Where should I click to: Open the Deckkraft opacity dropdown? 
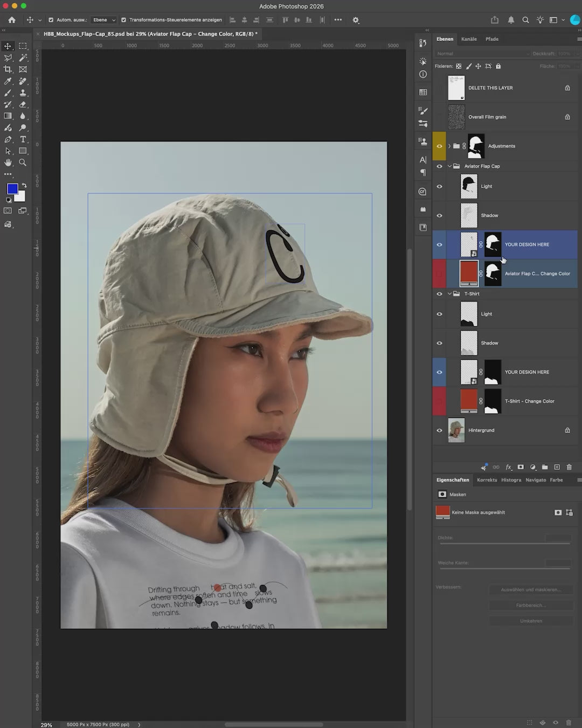(x=577, y=53)
